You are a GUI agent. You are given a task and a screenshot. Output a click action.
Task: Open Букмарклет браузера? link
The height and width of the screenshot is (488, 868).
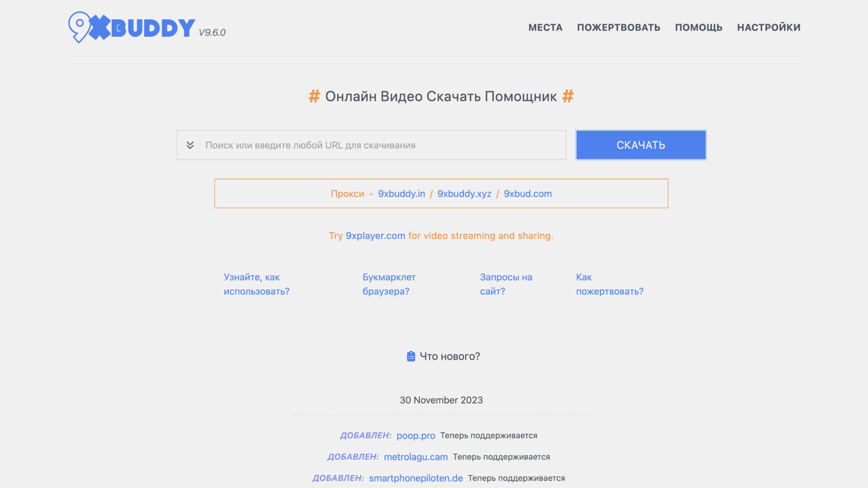click(389, 284)
